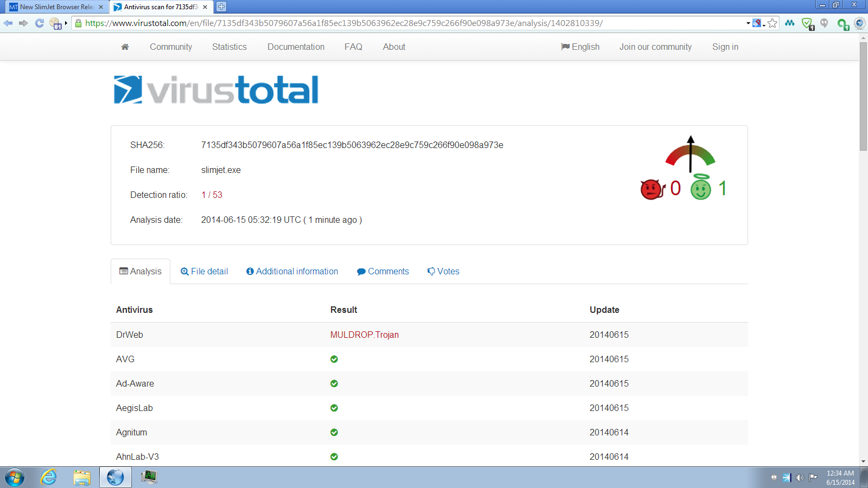Go to VirusTotal home icon in navbar
The width and height of the screenshot is (868, 488).
click(x=125, y=47)
